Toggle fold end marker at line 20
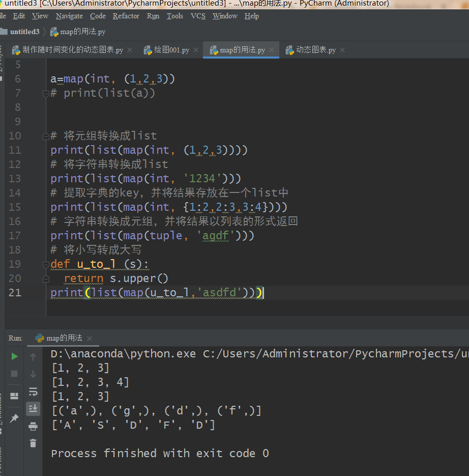 [x=46, y=278]
